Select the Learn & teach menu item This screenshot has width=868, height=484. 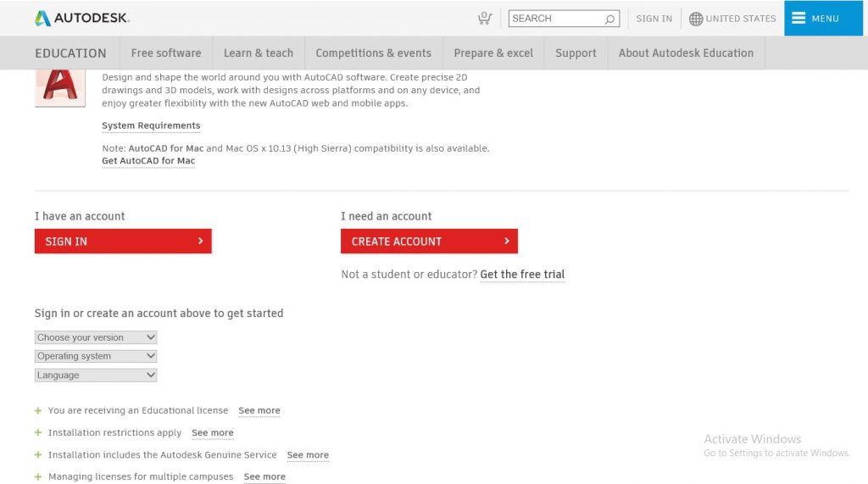pos(258,53)
